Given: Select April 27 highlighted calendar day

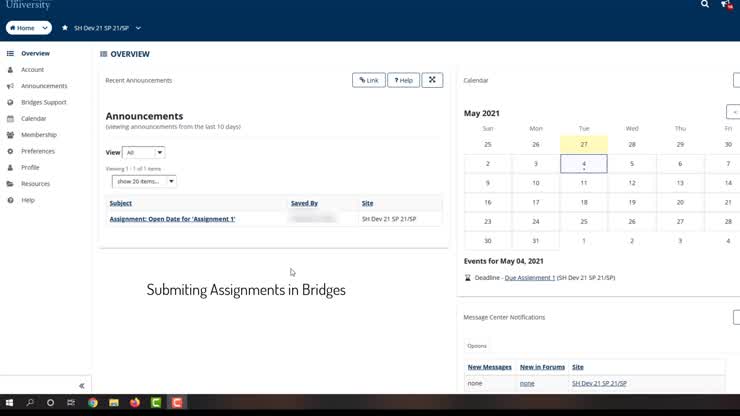Looking at the screenshot, I should coord(584,144).
